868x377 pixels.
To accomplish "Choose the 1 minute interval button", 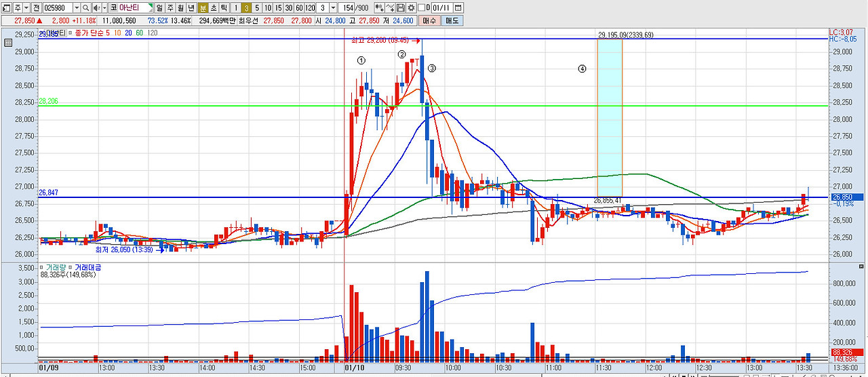I will pyautogui.click(x=235, y=8).
